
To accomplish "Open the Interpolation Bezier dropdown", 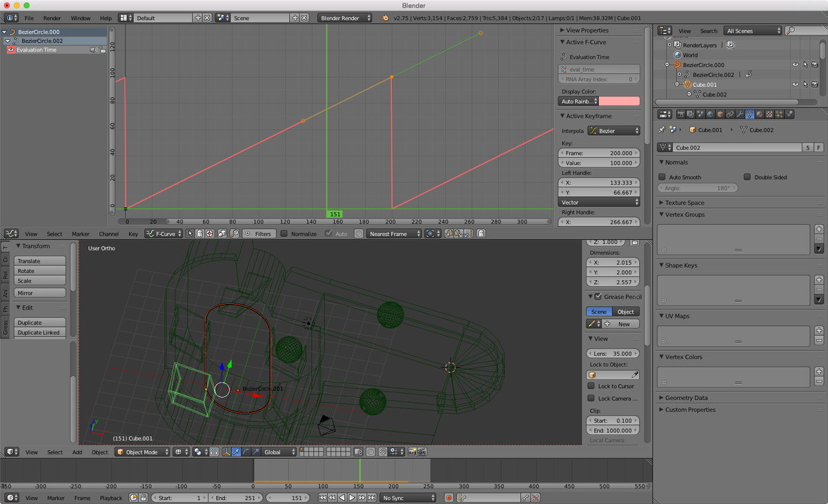I will pos(613,130).
